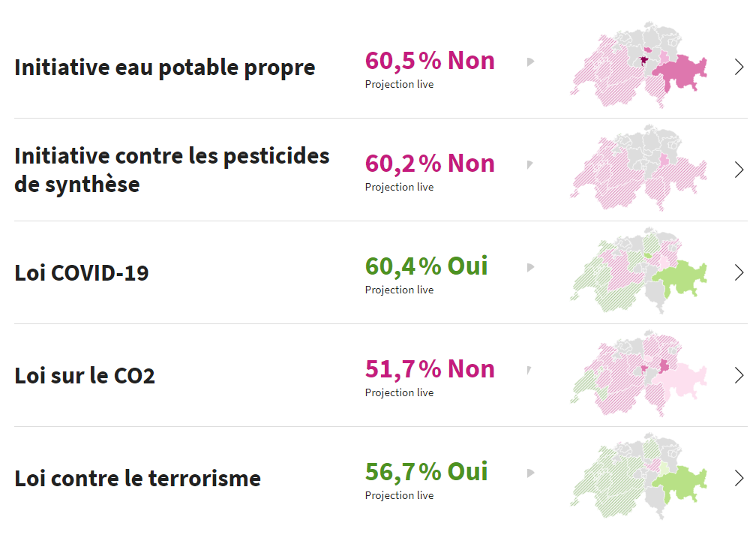Image resolution: width=756 pixels, height=535 pixels.
Task: Open Switzerland map for pesticides initiative
Action: pos(639,167)
